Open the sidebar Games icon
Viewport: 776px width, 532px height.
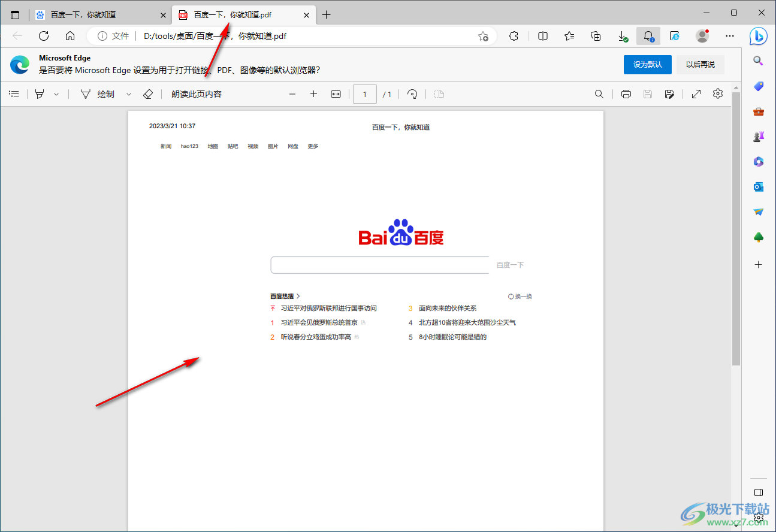tap(758, 137)
